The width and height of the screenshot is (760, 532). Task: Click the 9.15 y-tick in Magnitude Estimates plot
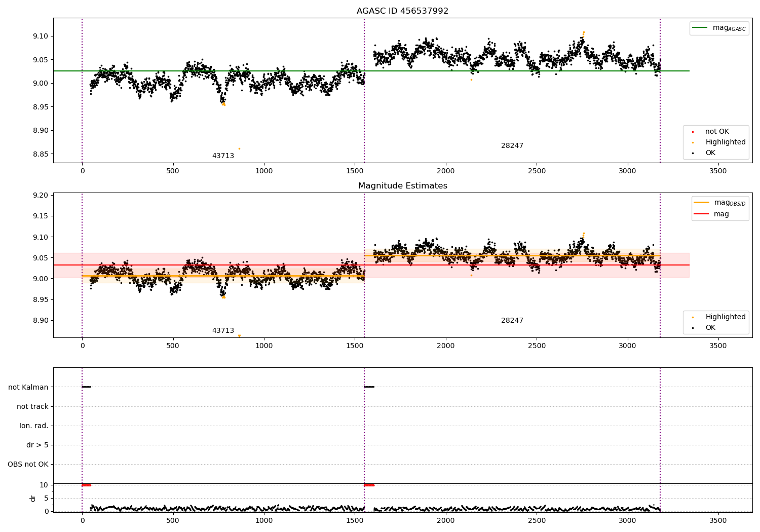(x=41, y=216)
